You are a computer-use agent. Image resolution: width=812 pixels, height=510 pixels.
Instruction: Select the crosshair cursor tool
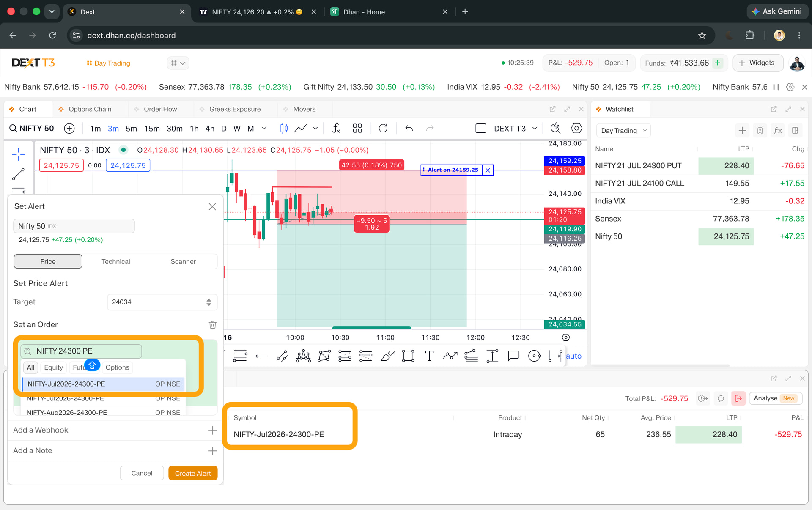(18, 154)
